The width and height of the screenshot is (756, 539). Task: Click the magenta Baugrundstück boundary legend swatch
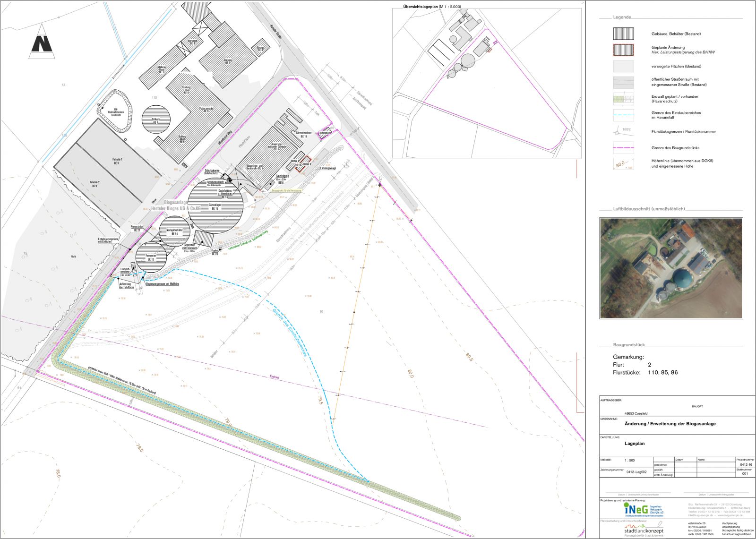(623, 148)
